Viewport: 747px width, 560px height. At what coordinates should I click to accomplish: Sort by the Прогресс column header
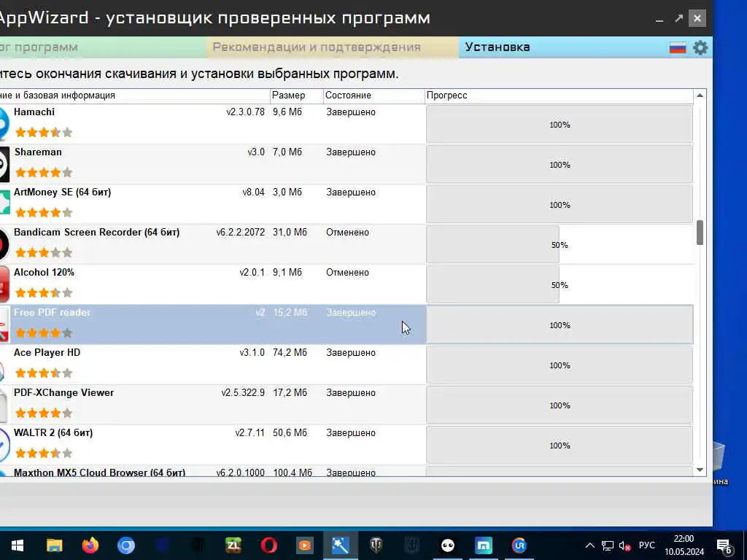(560, 96)
